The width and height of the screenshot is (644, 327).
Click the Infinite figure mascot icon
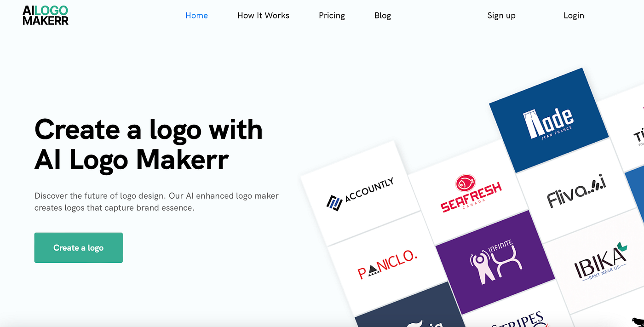pos(482,266)
